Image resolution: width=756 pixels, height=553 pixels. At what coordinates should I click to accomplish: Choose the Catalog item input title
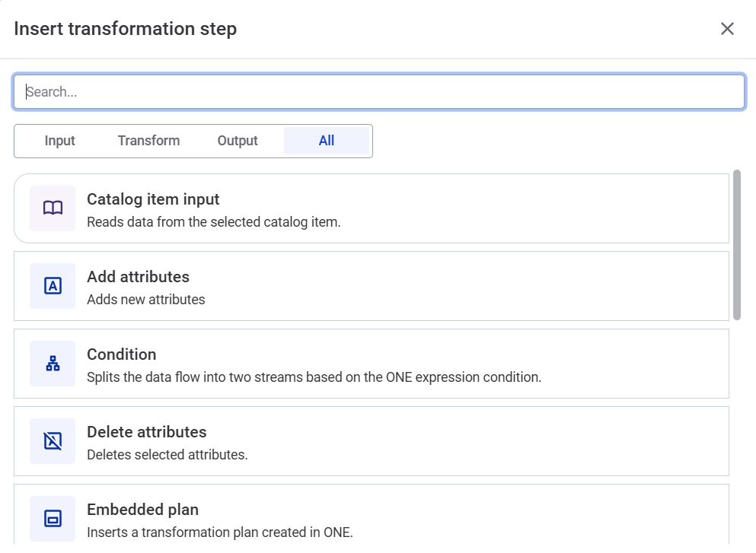153,199
